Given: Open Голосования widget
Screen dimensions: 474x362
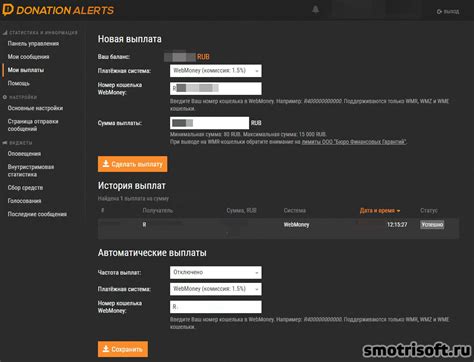Looking at the screenshot, I should pyautogui.click(x=24, y=201).
